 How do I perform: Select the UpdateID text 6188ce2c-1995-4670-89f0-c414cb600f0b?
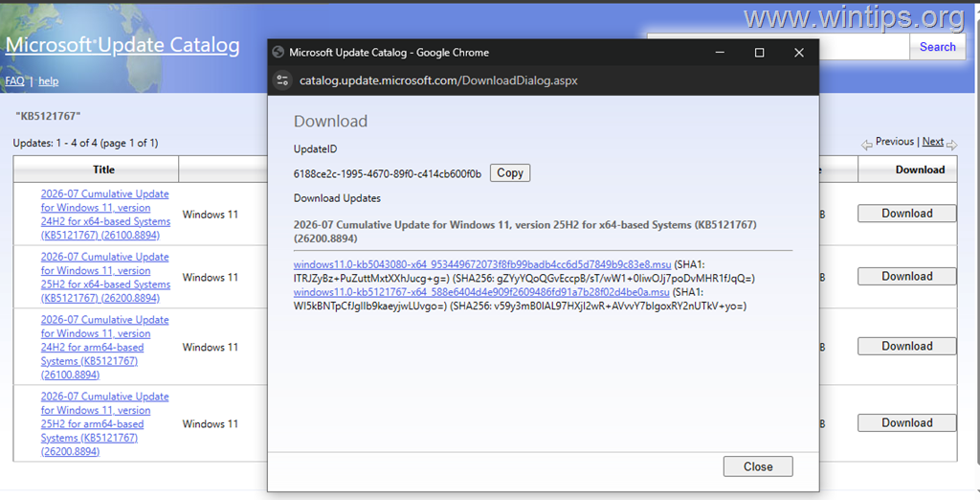[x=388, y=174]
